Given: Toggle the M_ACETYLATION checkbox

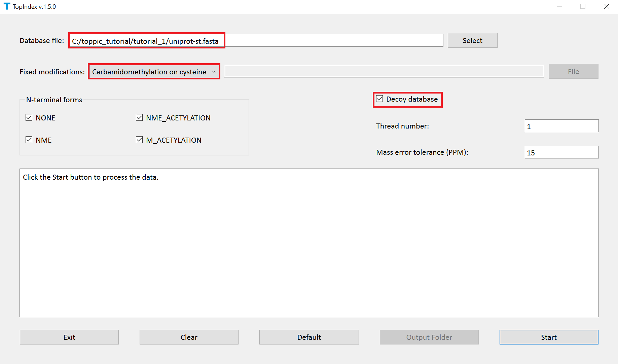Looking at the screenshot, I should [x=139, y=140].
